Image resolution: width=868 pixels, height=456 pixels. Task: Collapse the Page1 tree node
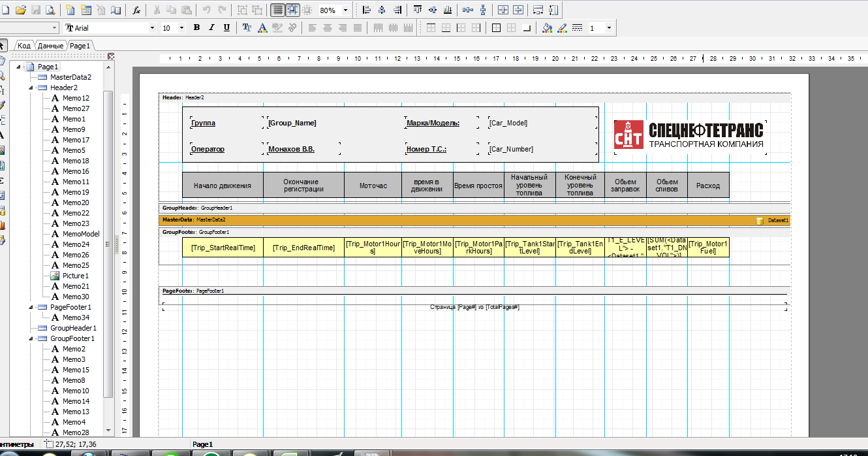(18, 67)
